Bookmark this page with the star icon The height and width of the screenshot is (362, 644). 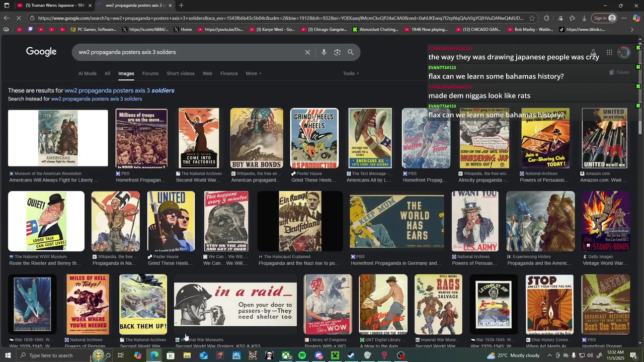point(532,18)
